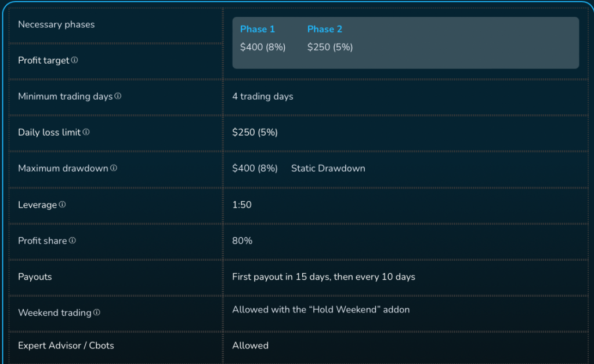Click the Static Drawdown label
The image size is (594, 364).
click(328, 168)
